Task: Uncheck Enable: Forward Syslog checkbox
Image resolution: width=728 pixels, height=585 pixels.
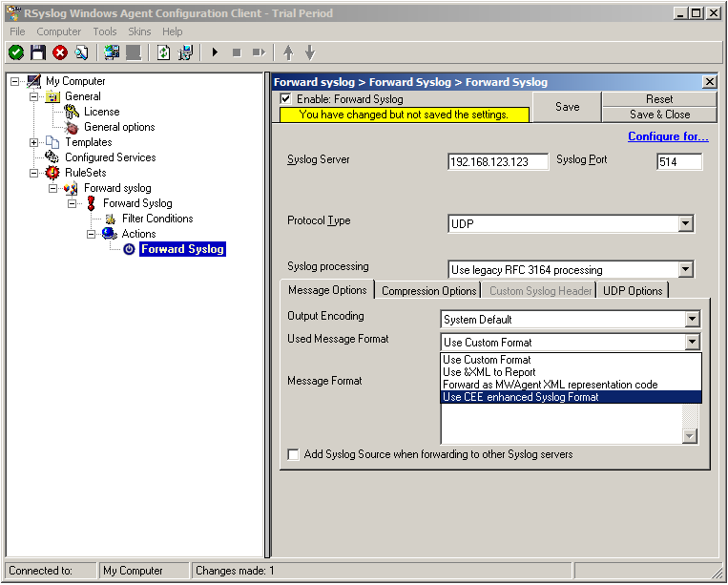Action: tap(286, 99)
